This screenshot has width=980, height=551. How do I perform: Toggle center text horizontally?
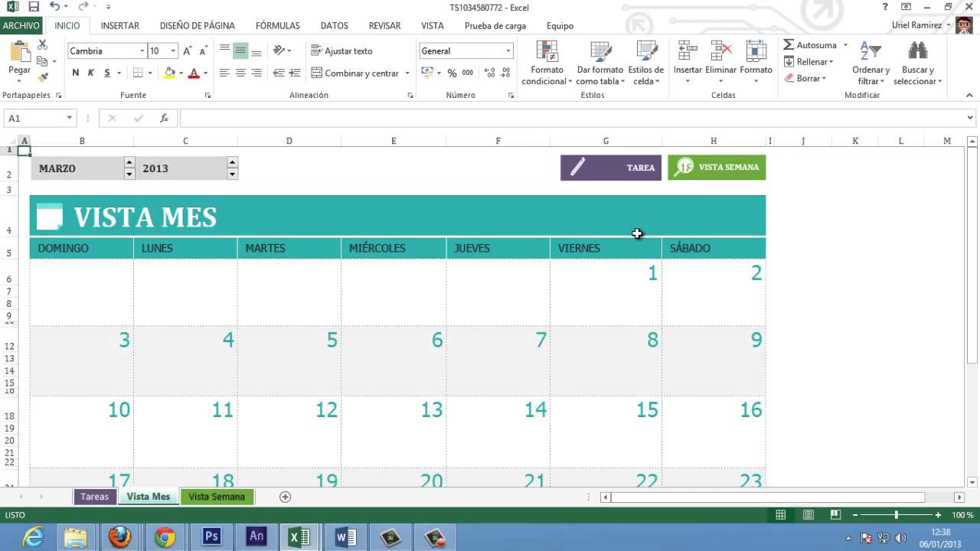click(x=240, y=73)
